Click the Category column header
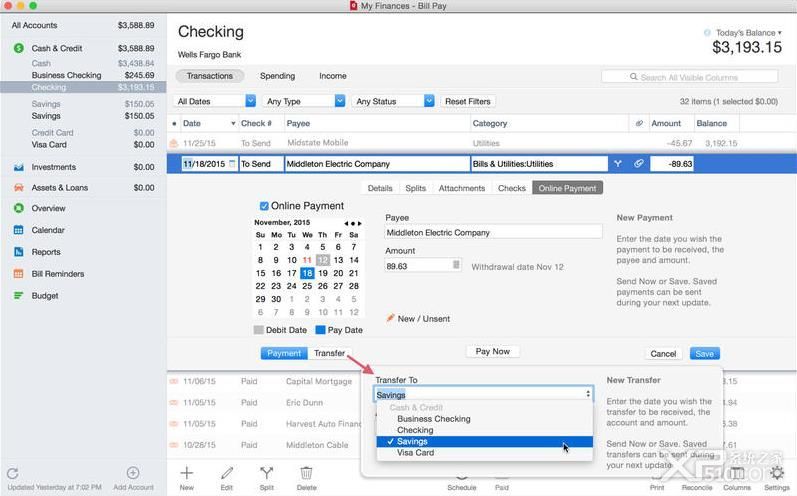Viewport: 797px width, 496px height. (x=489, y=123)
